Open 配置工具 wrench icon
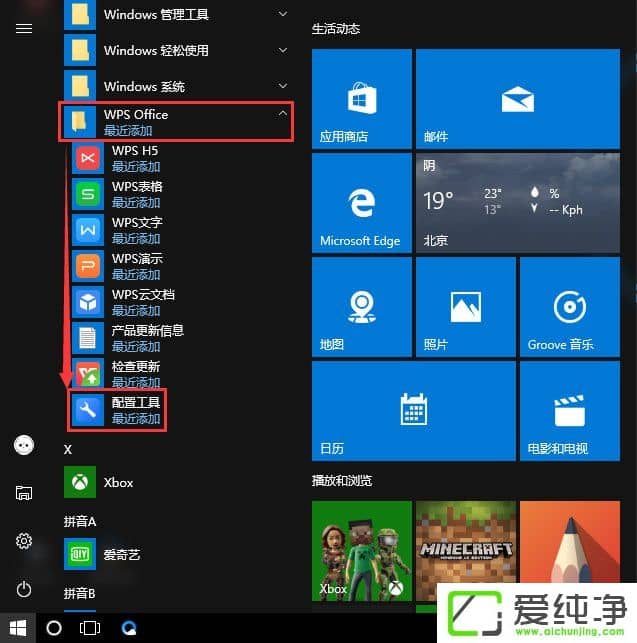 (x=88, y=410)
